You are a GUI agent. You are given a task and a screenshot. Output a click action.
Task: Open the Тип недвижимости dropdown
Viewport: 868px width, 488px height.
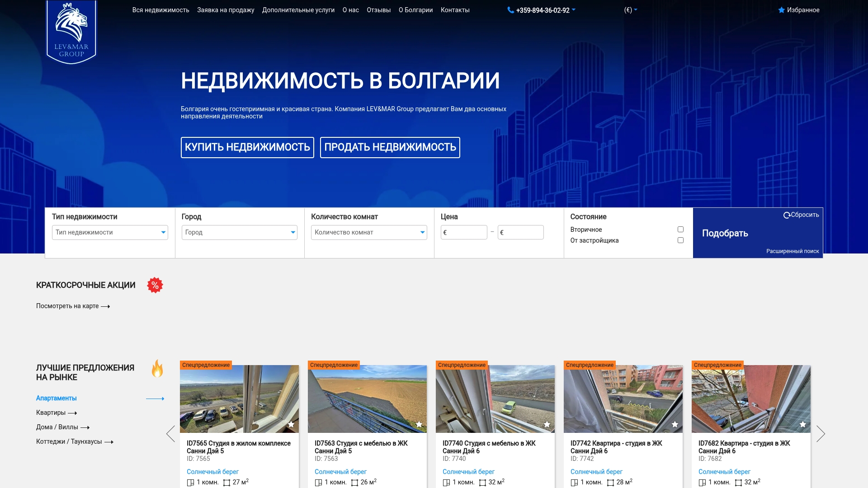(x=109, y=232)
